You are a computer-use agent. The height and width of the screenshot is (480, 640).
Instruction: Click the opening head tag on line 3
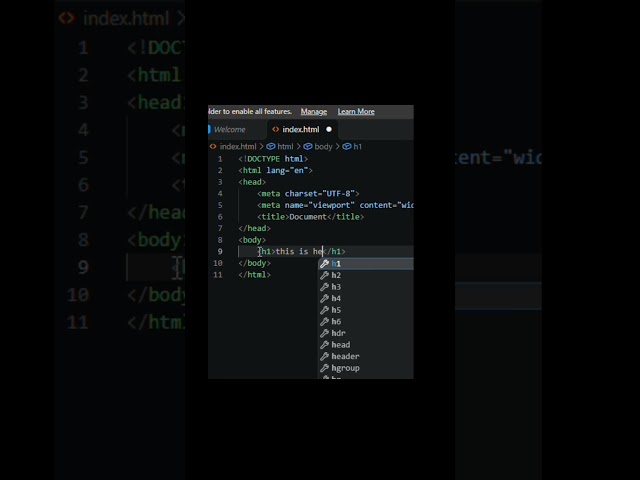[x=252, y=182]
